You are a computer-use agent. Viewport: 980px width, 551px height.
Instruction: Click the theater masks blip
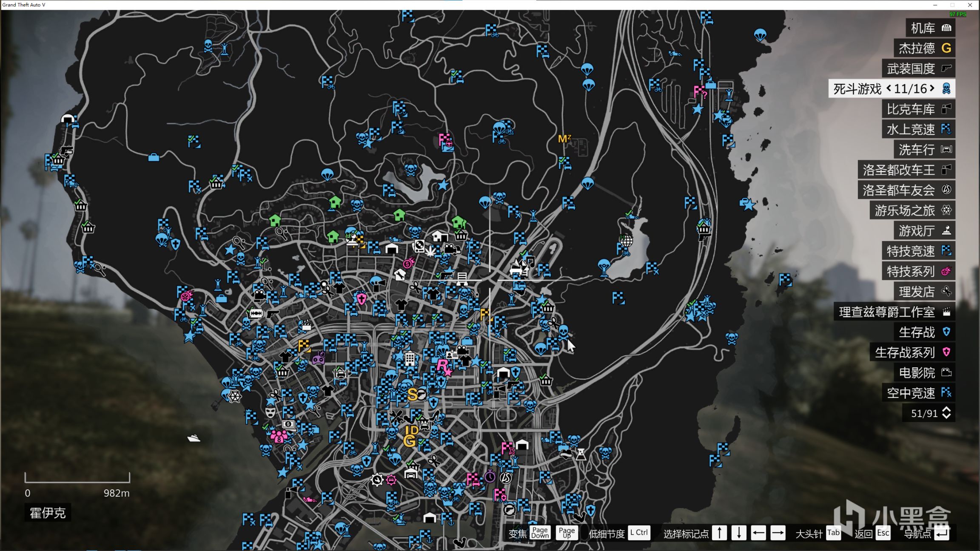point(270,412)
